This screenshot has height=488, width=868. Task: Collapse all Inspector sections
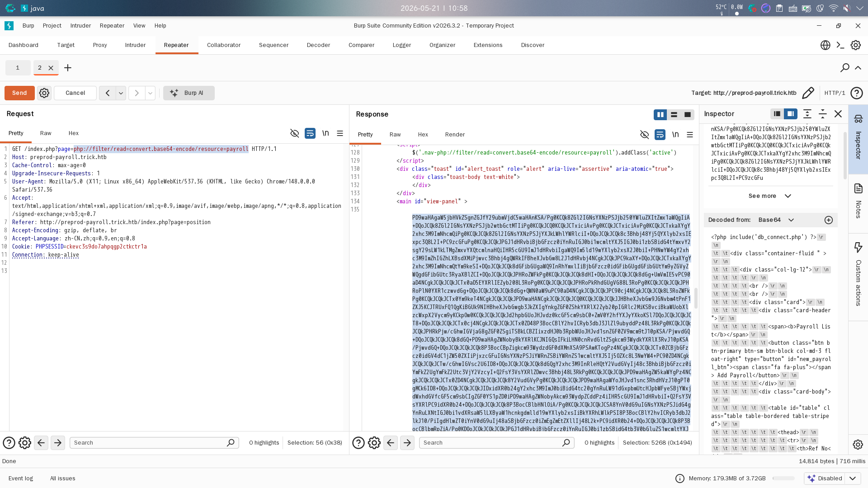[x=823, y=114]
